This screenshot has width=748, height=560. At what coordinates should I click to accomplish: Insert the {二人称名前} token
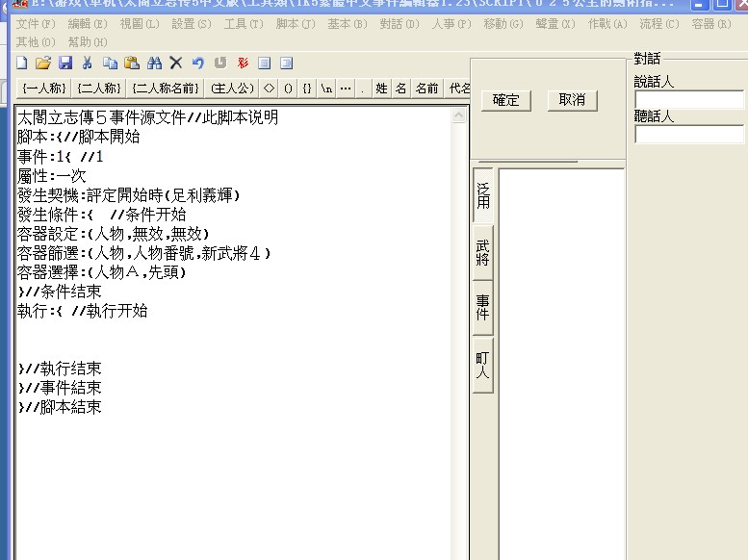point(166,89)
